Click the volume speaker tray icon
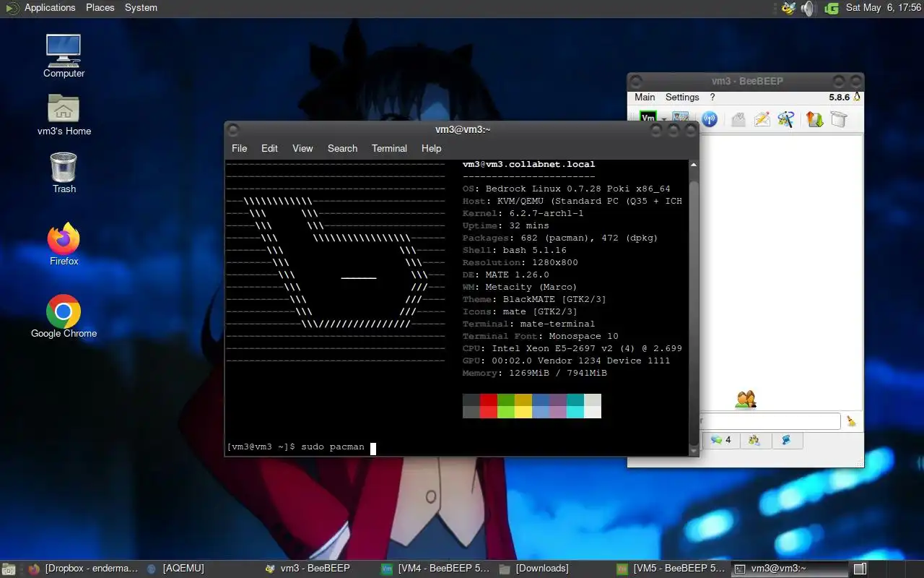This screenshot has width=924, height=578. click(x=808, y=9)
